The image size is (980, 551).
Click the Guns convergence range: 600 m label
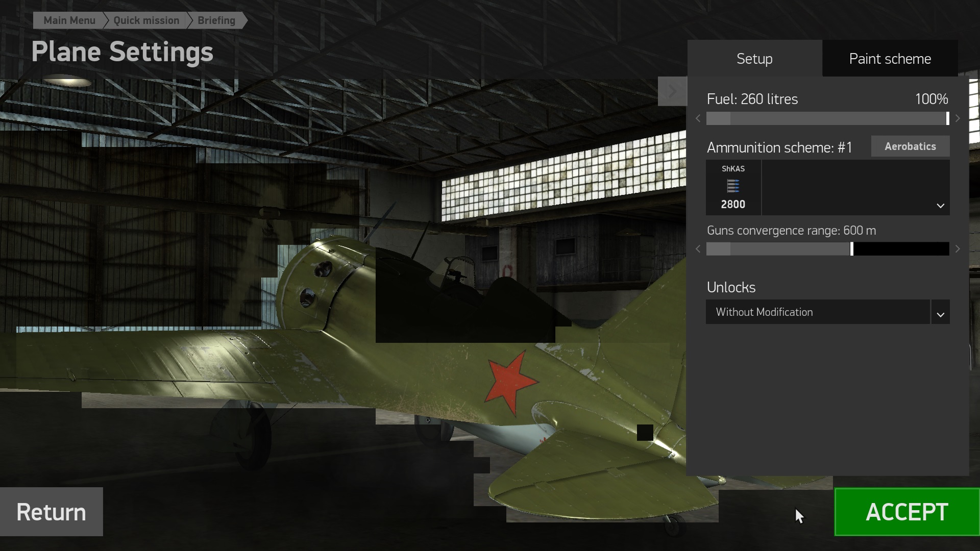[x=791, y=231]
